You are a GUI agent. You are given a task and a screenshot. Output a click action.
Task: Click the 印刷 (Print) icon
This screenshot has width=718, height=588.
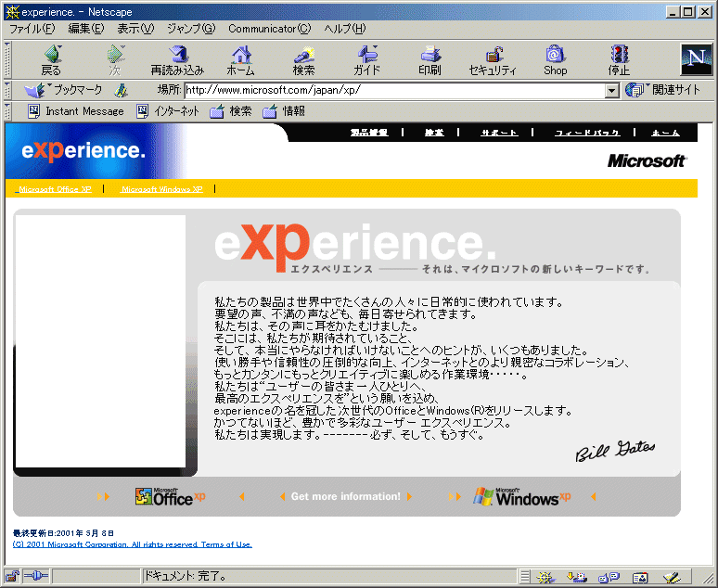click(430, 60)
